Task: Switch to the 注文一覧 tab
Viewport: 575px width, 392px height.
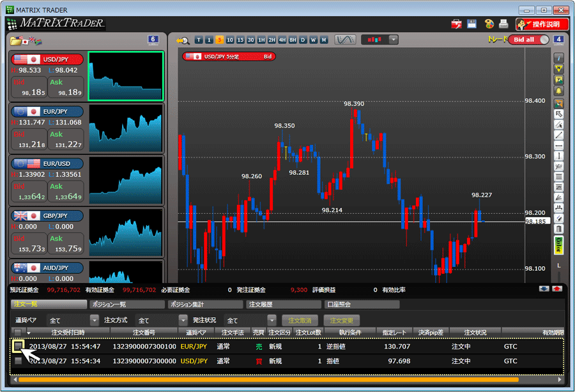Action: tap(49, 304)
